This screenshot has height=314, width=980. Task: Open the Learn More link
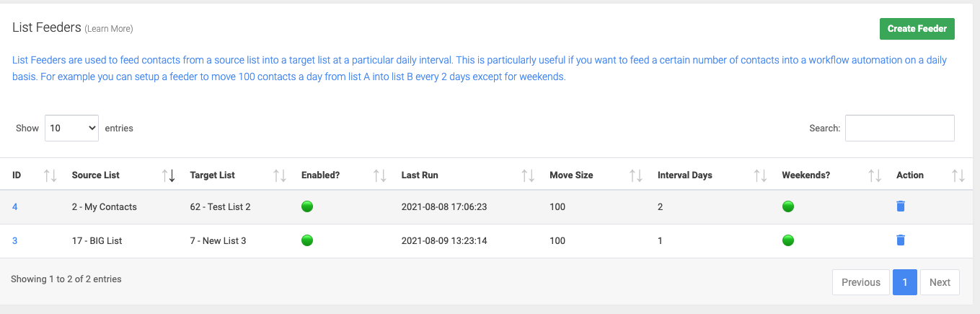click(x=109, y=29)
